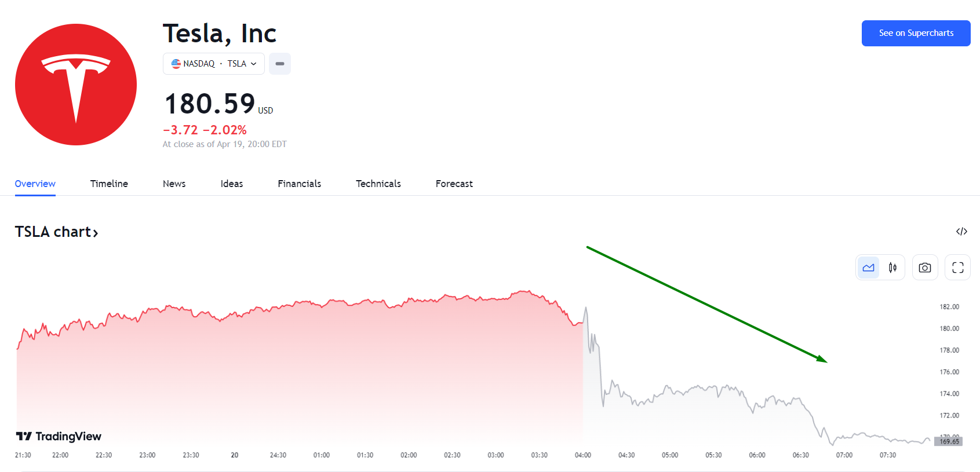Switch to the Timeline tab

point(109,184)
